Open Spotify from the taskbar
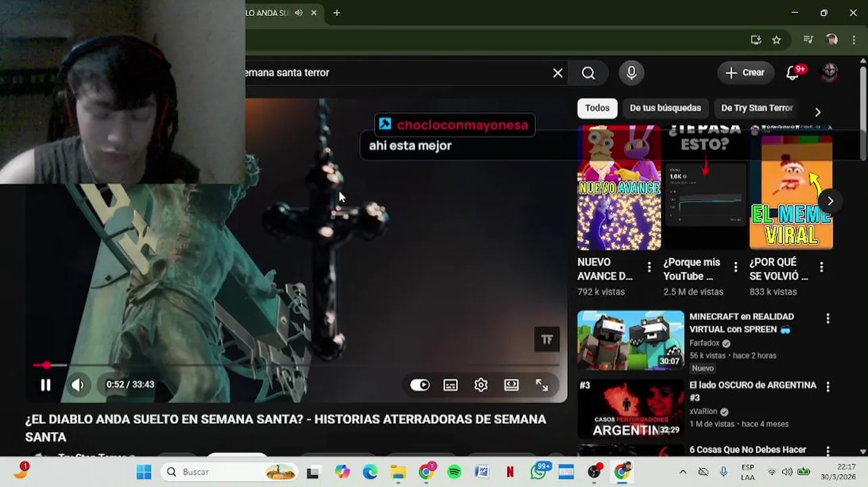868x487 pixels. 454,472
